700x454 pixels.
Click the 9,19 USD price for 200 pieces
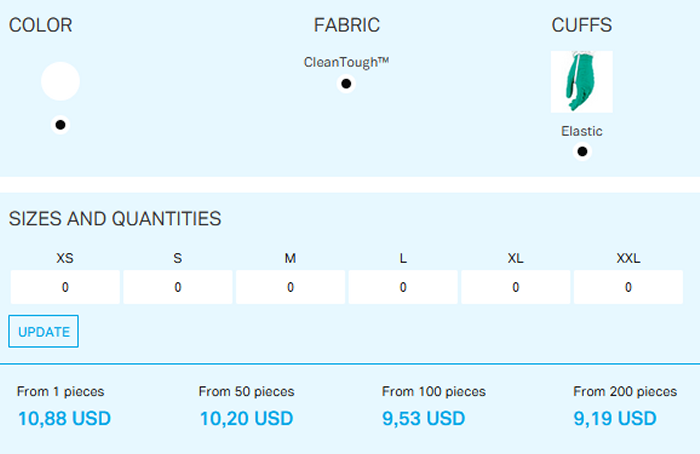(615, 418)
